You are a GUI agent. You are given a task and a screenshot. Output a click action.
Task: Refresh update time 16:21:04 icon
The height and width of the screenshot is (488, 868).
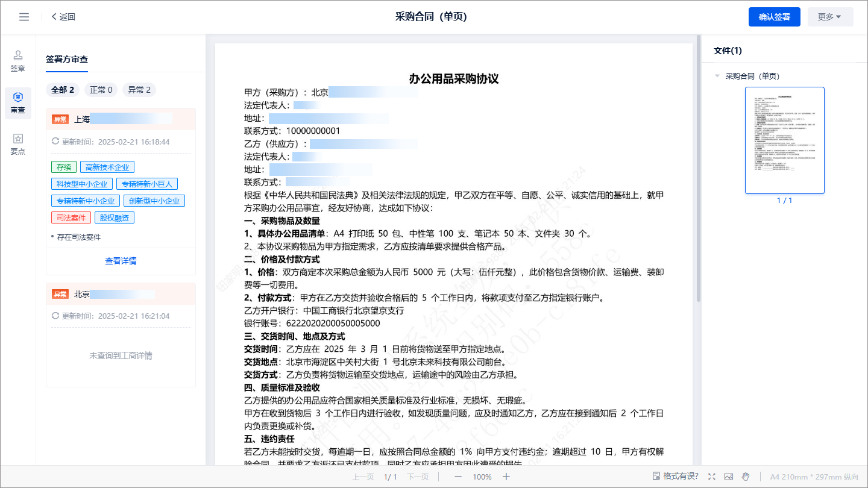pos(55,316)
